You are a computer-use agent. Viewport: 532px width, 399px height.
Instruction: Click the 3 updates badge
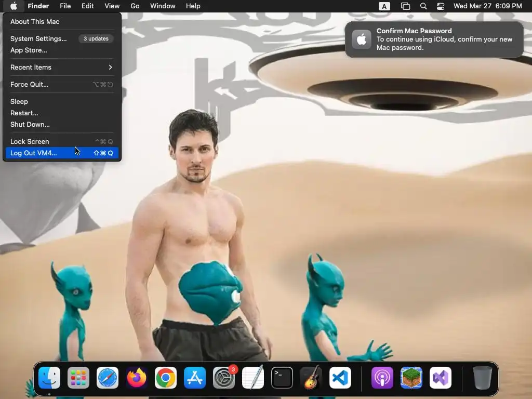click(x=96, y=38)
